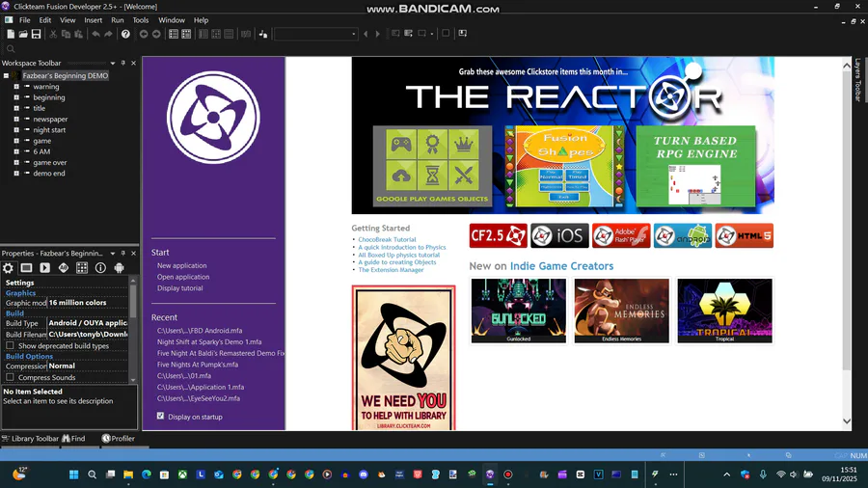The width and height of the screenshot is (868, 488).
Task: Switch to the Profiler tab
Action: coord(118,438)
